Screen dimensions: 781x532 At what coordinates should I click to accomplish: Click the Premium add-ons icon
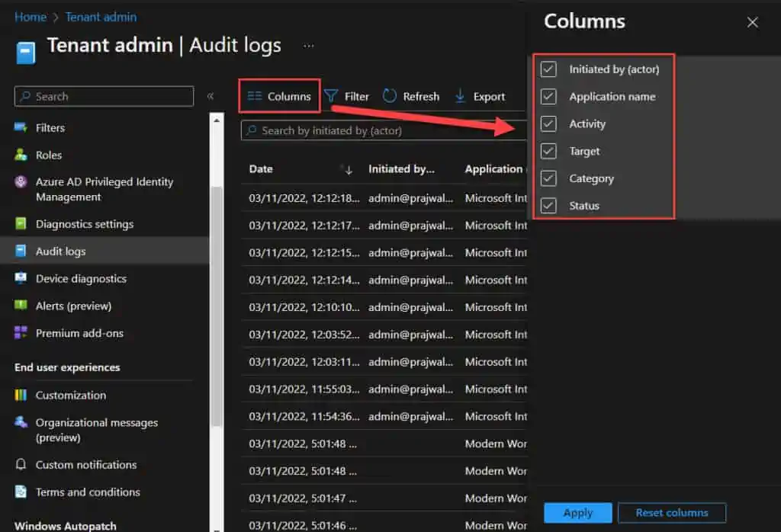[x=21, y=332]
